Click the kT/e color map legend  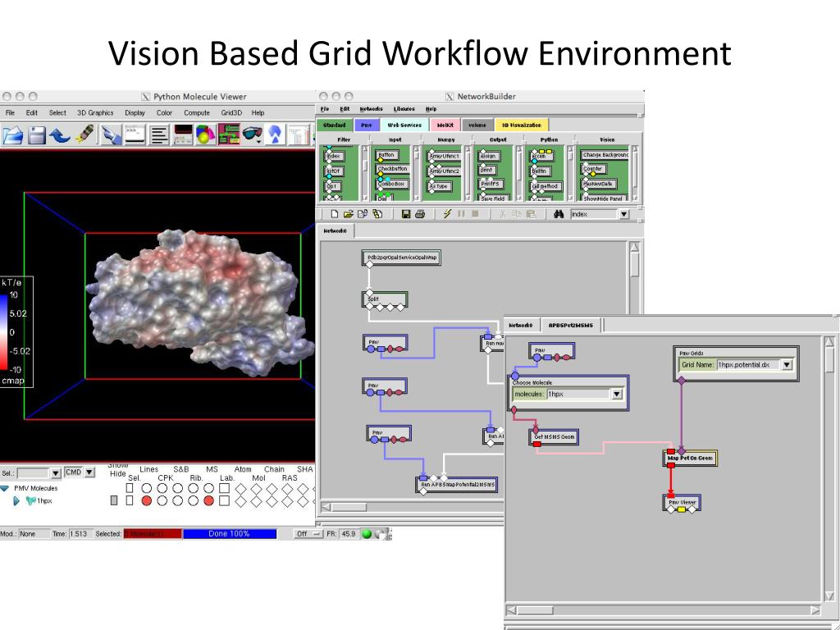click(x=16, y=331)
